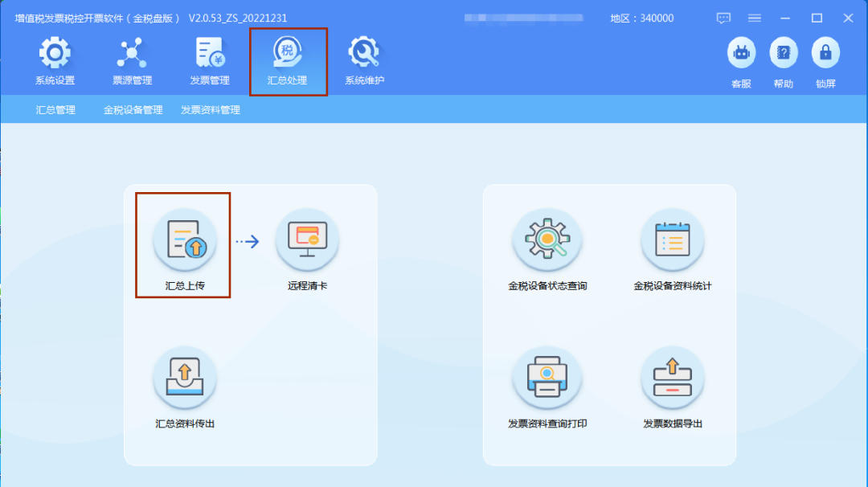
Task: Open 客服 robot icon
Action: point(741,53)
